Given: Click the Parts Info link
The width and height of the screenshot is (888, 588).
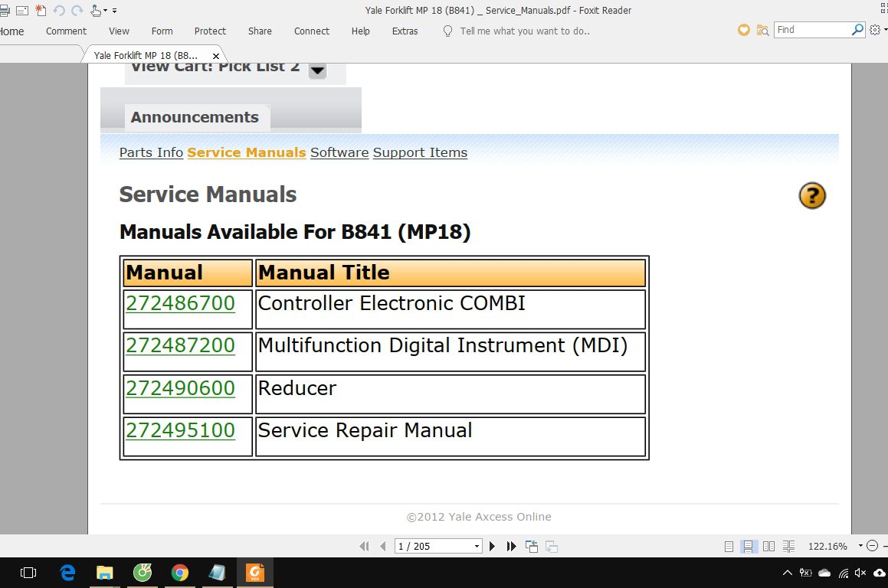Looking at the screenshot, I should click(x=151, y=152).
